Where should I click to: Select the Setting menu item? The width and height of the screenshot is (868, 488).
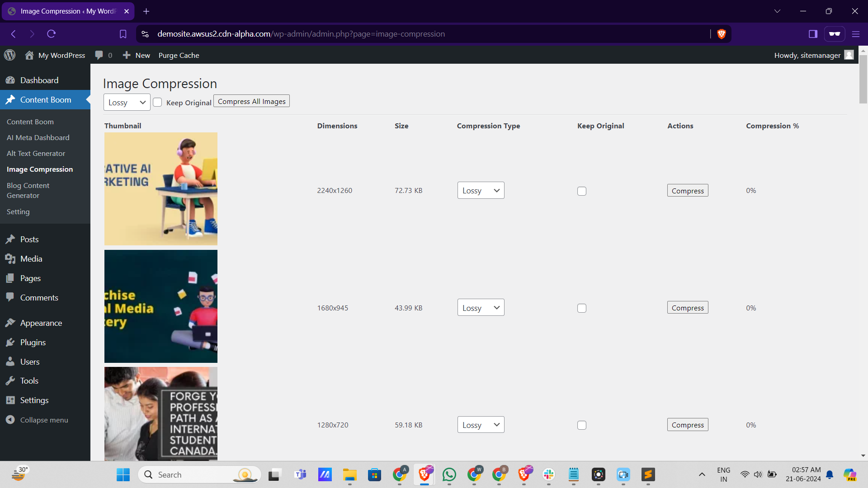[x=18, y=211]
